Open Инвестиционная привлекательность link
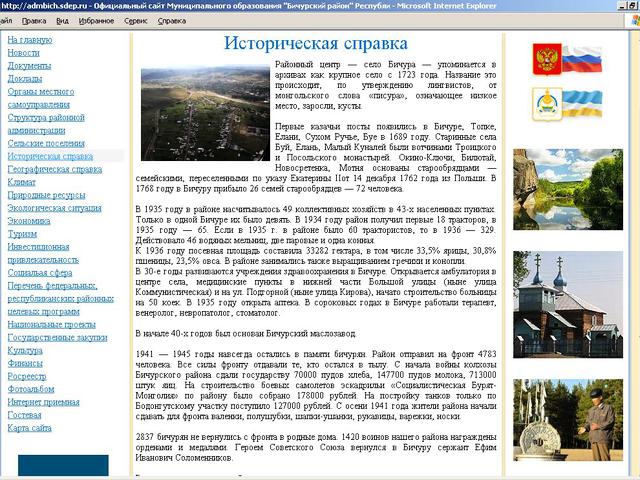 click(43, 253)
